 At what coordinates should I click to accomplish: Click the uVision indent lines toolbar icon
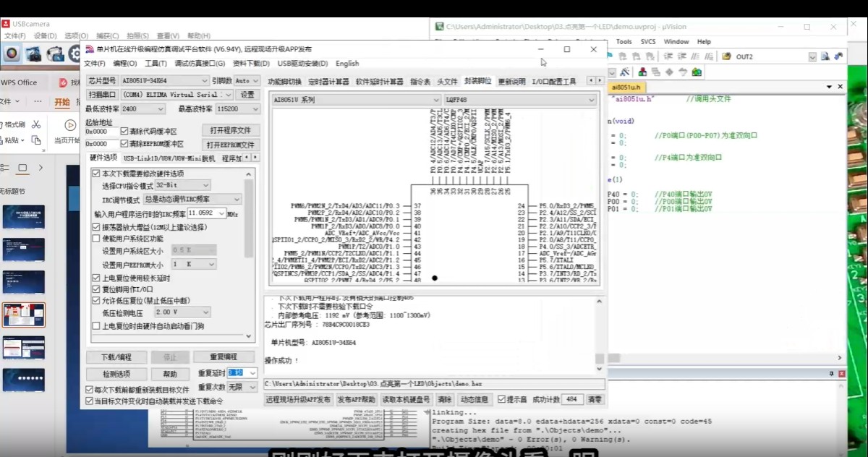click(x=668, y=56)
